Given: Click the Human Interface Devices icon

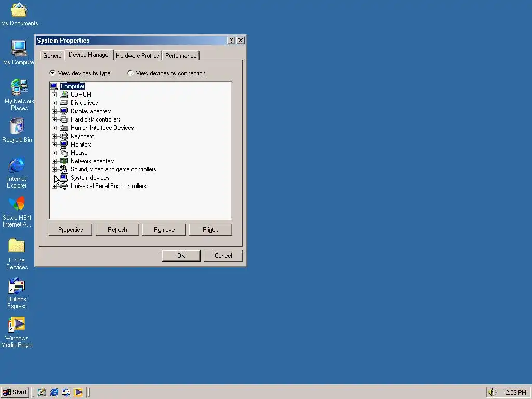Looking at the screenshot, I should [64, 128].
